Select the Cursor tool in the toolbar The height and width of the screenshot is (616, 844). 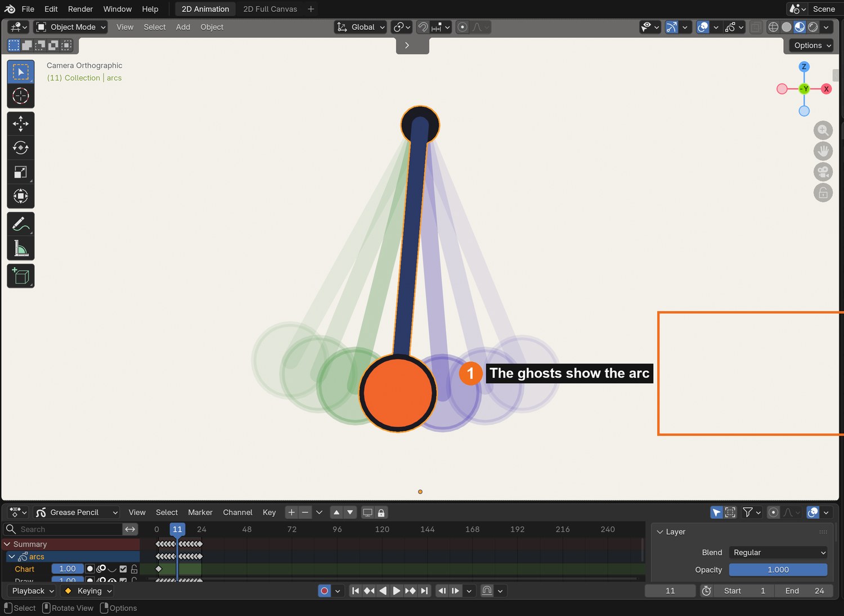click(21, 96)
